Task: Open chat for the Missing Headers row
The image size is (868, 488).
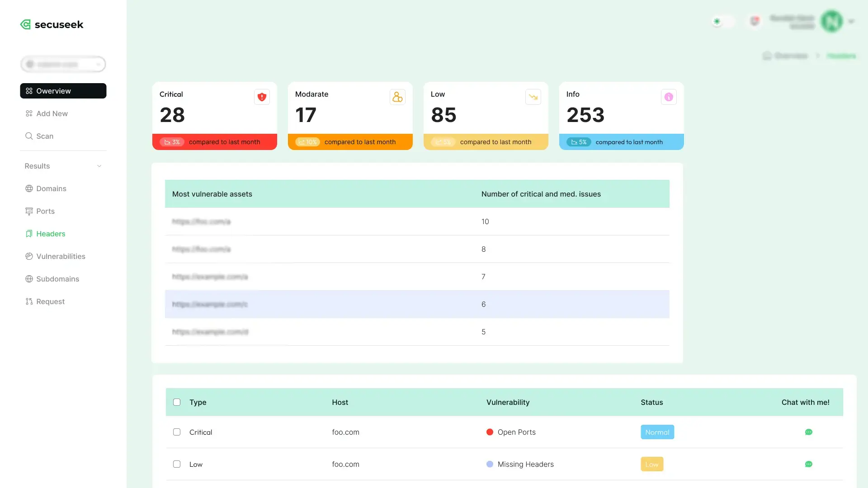Action: tap(808, 465)
